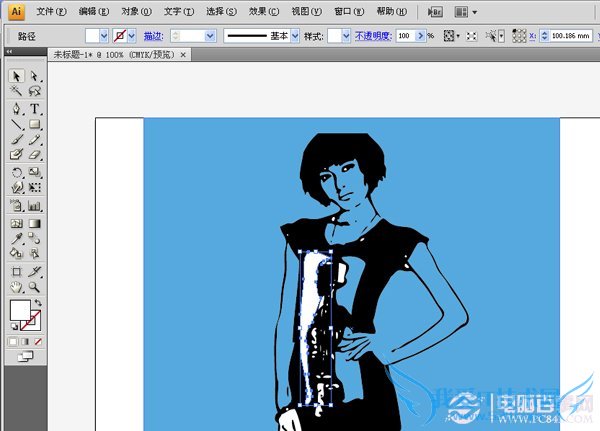The height and width of the screenshot is (431, 600).
Task: Select the Rectangle tool
Action: 34,124
